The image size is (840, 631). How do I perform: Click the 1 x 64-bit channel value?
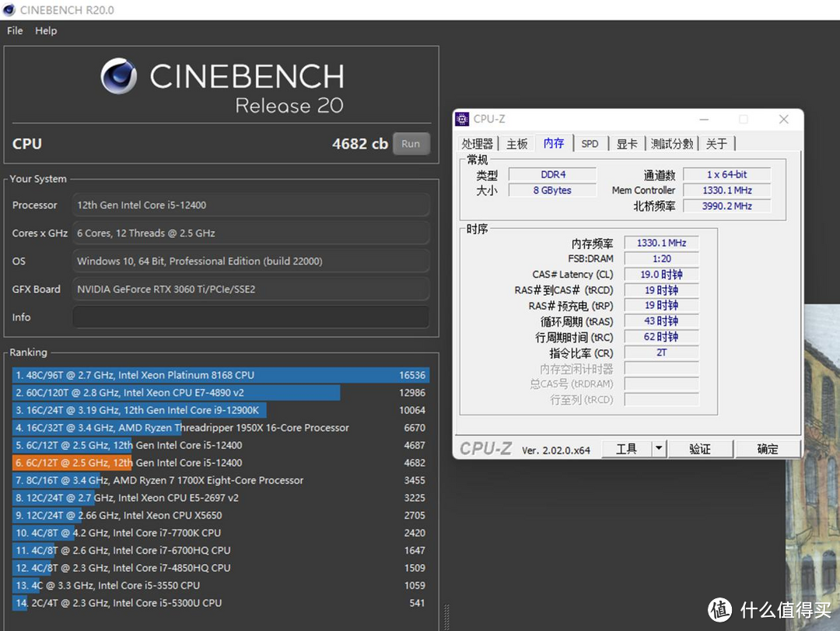coord(727,174)
